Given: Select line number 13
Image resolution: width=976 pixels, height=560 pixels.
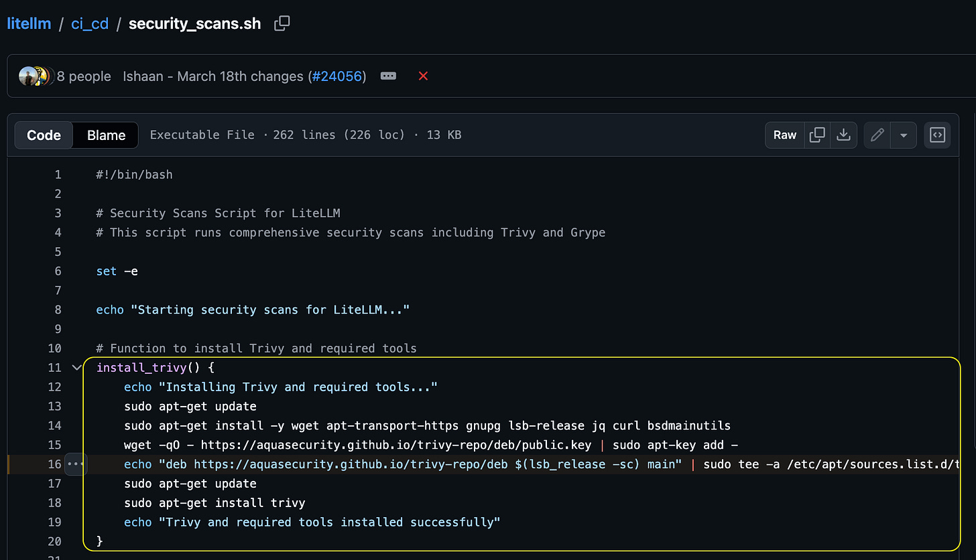Looking at the screenshot, I should [x=54, y=407].
